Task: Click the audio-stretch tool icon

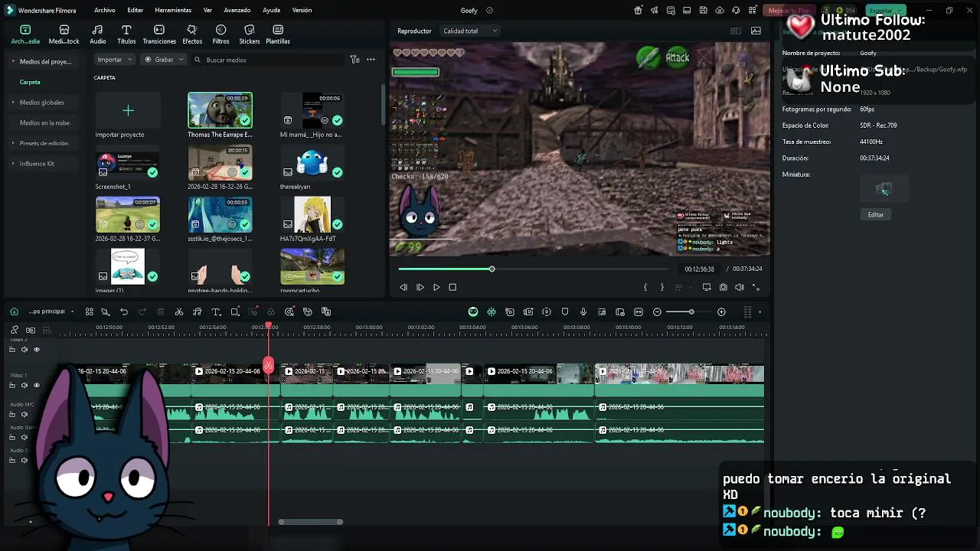Action: coord(198,311)
